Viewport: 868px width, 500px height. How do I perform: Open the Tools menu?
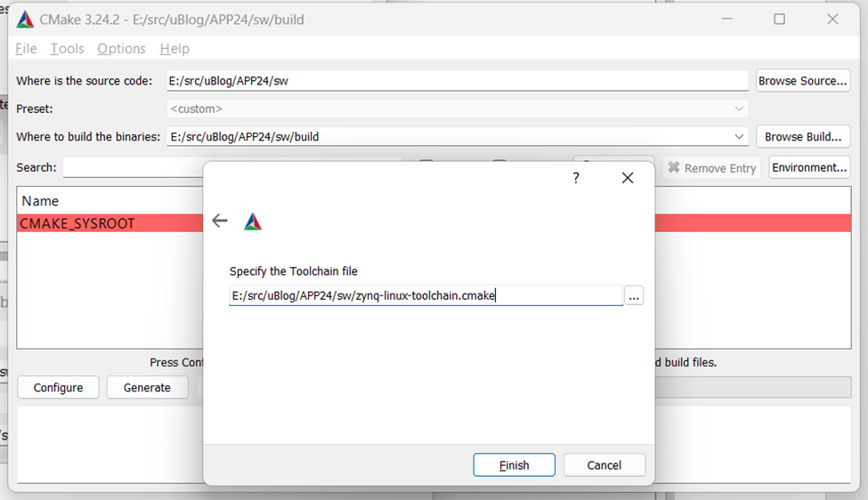(67, 49)
